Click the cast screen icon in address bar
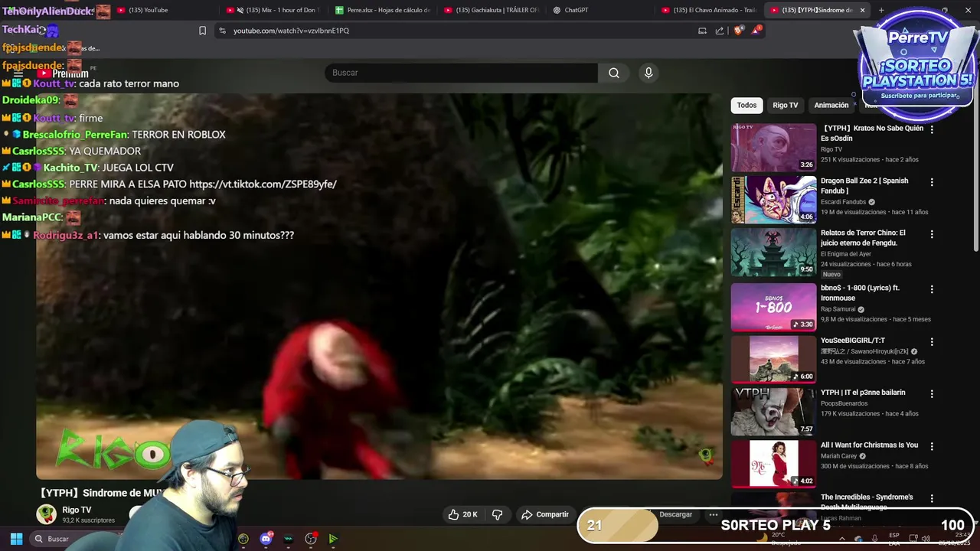Image resolution: width=980 pixels, height=551 pixels. pos(702,31)
